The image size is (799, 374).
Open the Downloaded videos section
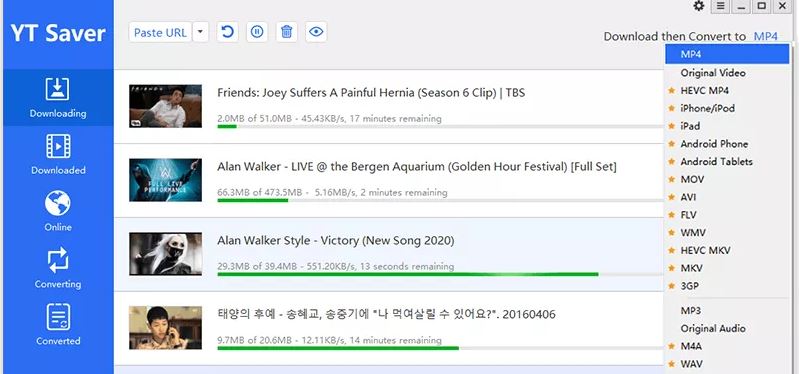coord(58,155)
